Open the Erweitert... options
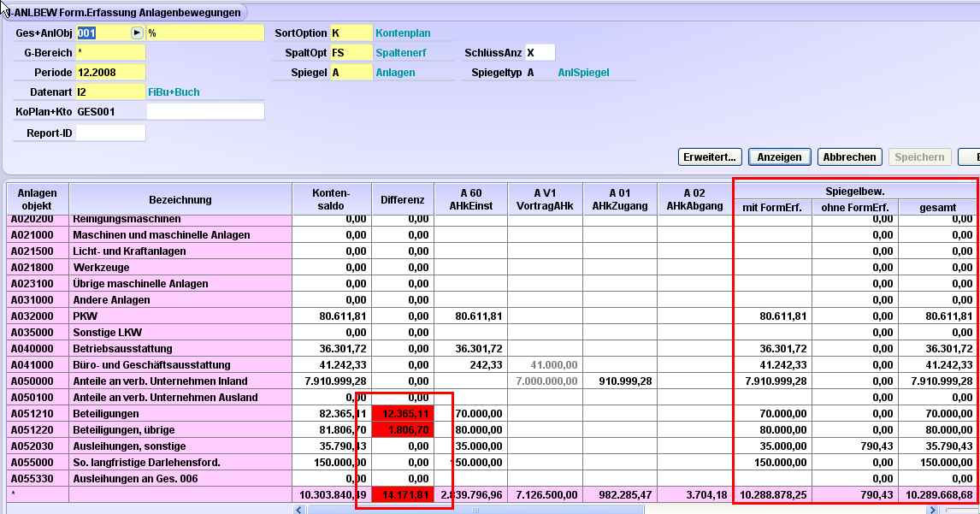Viewport: 980px width, 514px height. [x=710, y=157]
